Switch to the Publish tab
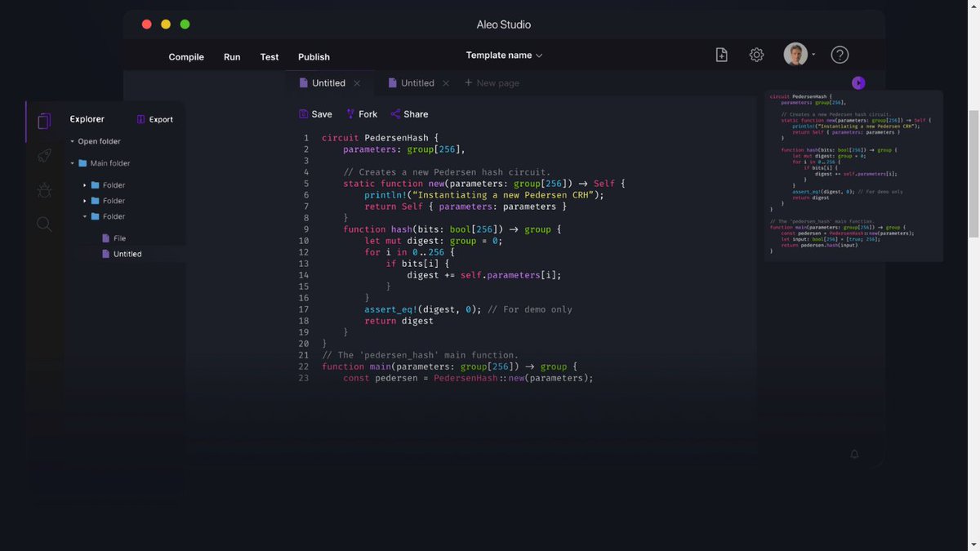The width and height of the screenshot is (980, 551). [x=314, y=56]
